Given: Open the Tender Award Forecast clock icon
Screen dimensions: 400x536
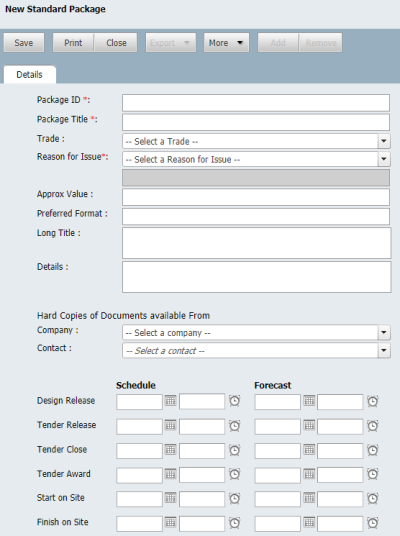Looking at the screenshot, I should [x=373, y=474].
